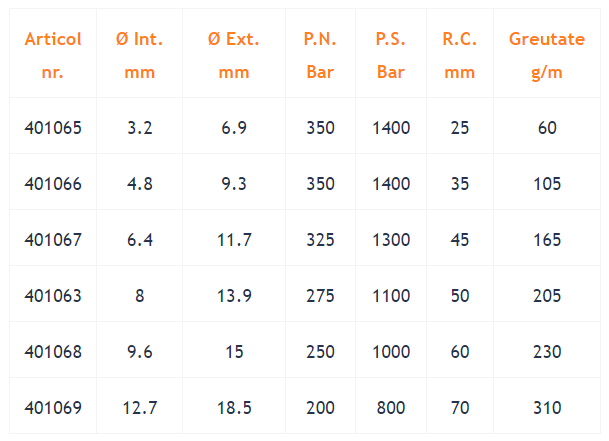Select the 1300 burst pressure cell
Screen dimensions: 609x441
tap(391, 240)
